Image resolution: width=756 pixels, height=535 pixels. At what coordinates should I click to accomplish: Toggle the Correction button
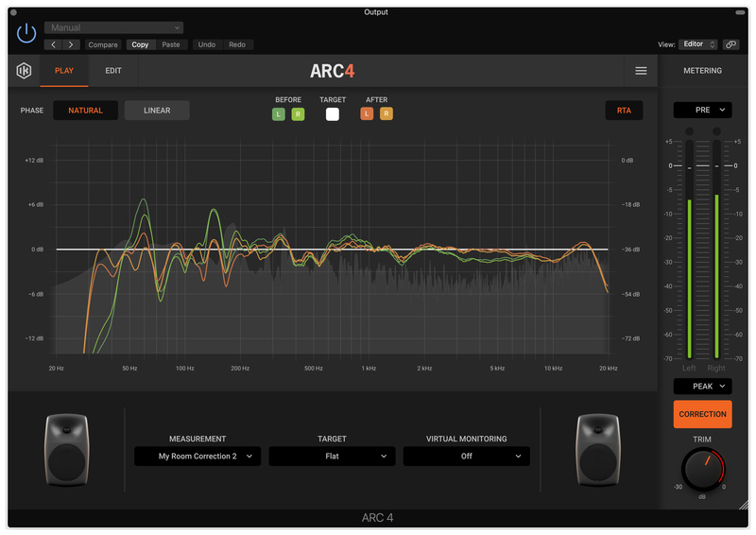(x=702, y=414)
